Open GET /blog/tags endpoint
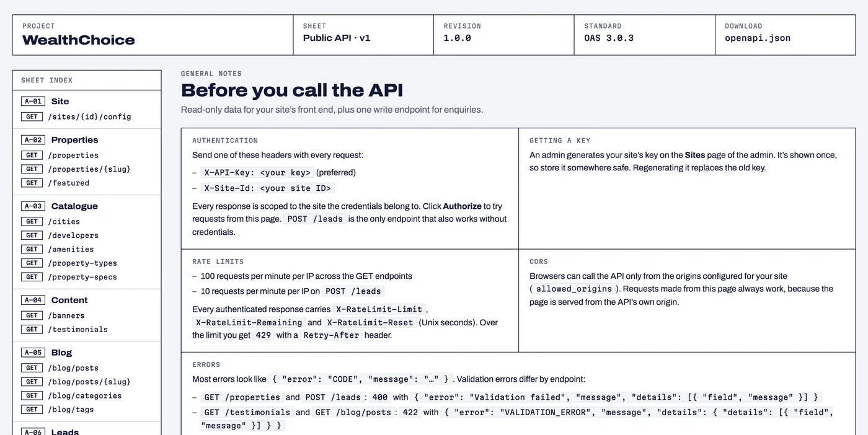Viewport: 868px width, 435px height. coord(58,410)
